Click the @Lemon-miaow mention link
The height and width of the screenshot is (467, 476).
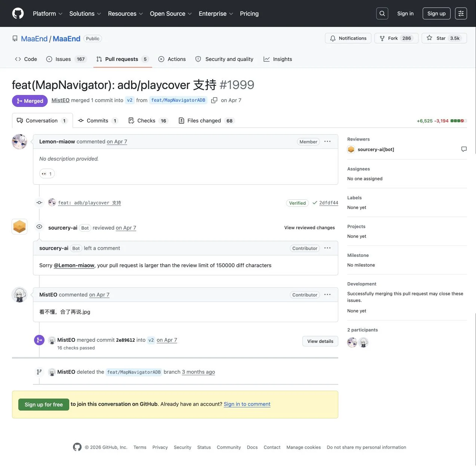[74, 265]
